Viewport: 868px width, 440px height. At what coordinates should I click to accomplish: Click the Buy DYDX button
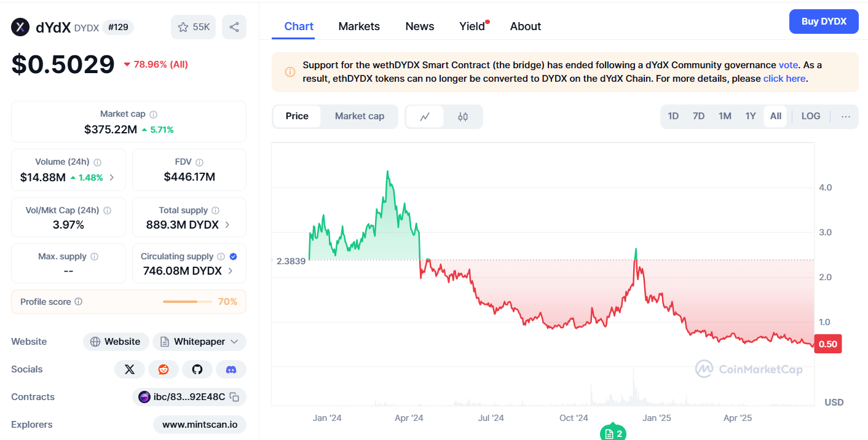(824, 22)
